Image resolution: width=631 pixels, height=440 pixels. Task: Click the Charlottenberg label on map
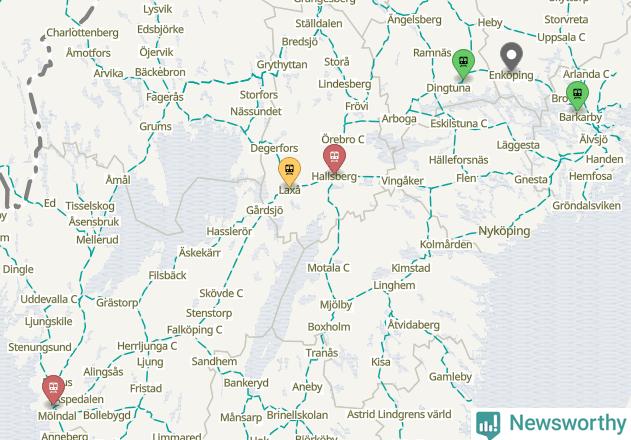82,33
